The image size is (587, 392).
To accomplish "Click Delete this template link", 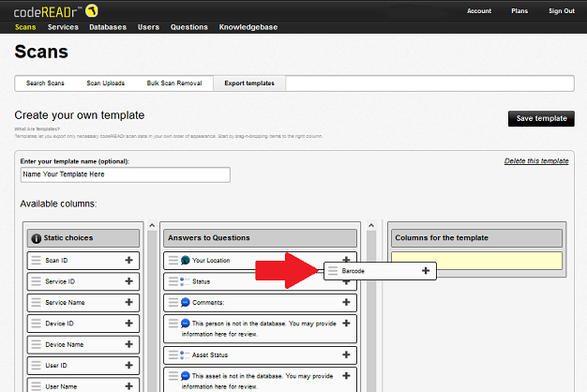I will pos(536,161).
